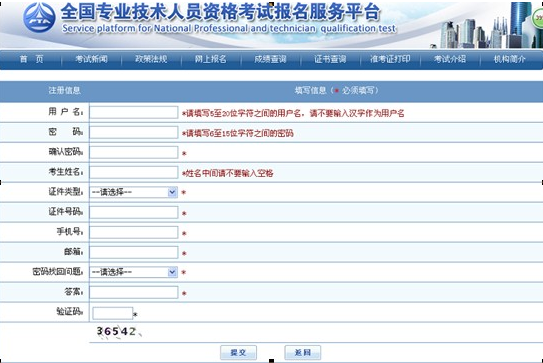Focus the 验证码 captcha input field
The height and width of the screenshot is (363, 543).
[x=113, y=313]
